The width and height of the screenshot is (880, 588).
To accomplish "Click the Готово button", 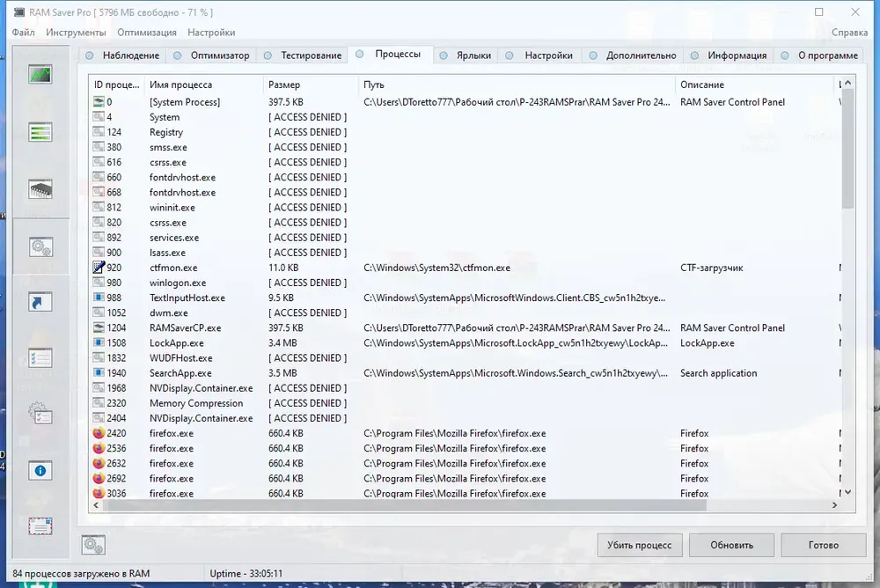I will pos(822,545).
